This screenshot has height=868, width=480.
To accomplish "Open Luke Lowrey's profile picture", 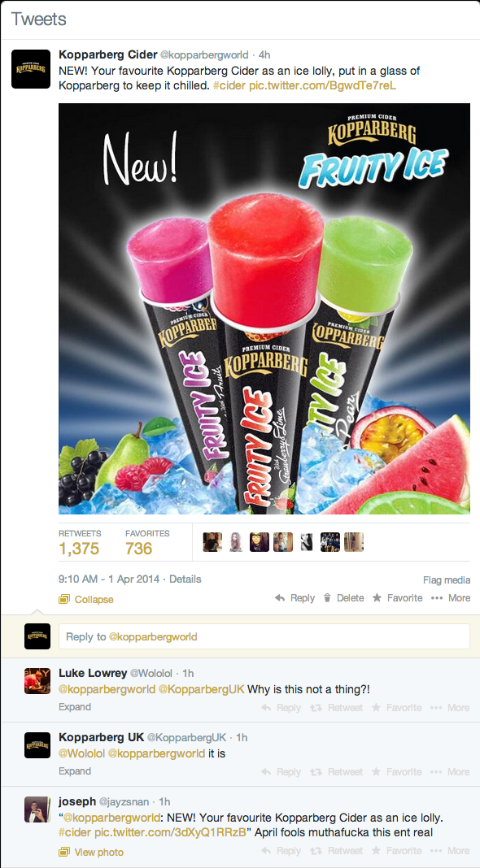I will point(37,681).
